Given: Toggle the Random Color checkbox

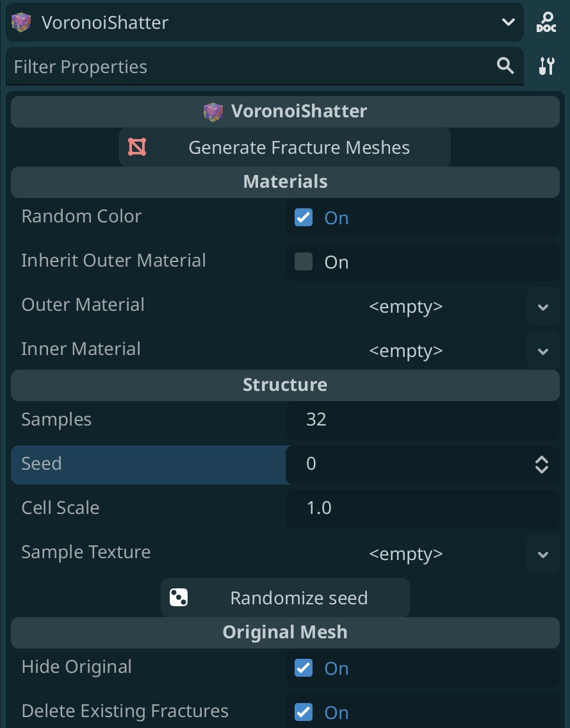Looking at the screenshot, I should pyautogui.click(x=304, y=217).
